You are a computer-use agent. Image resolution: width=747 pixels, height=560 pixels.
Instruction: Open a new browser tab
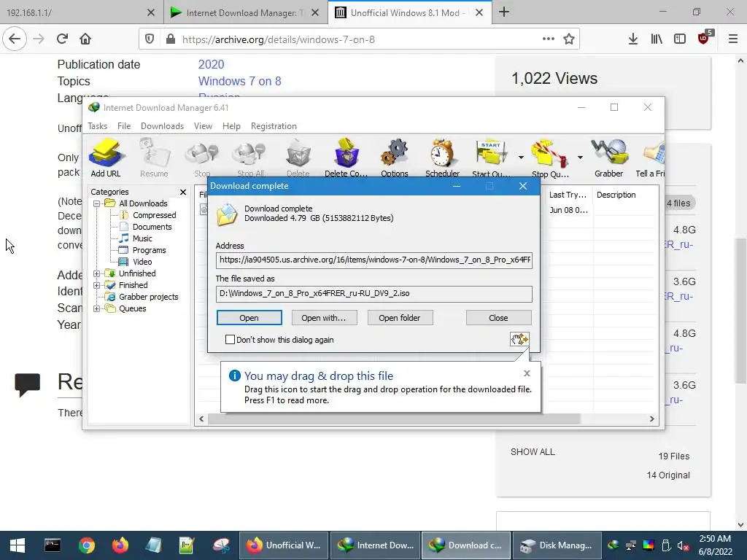[504, 12]
